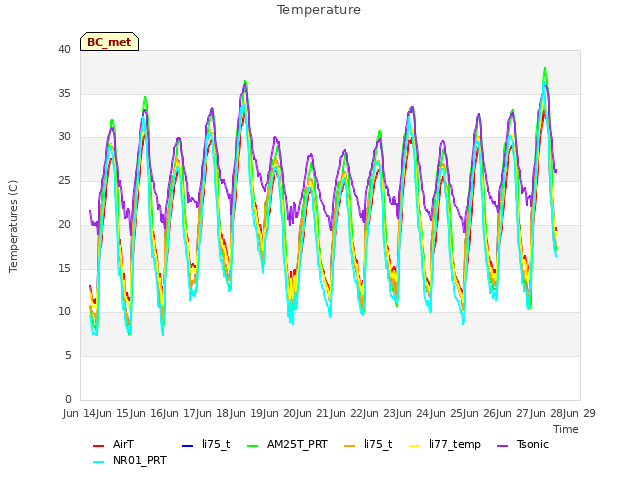Click the Time x-axis label
640x480 pixels.
(x=566, y=429)
